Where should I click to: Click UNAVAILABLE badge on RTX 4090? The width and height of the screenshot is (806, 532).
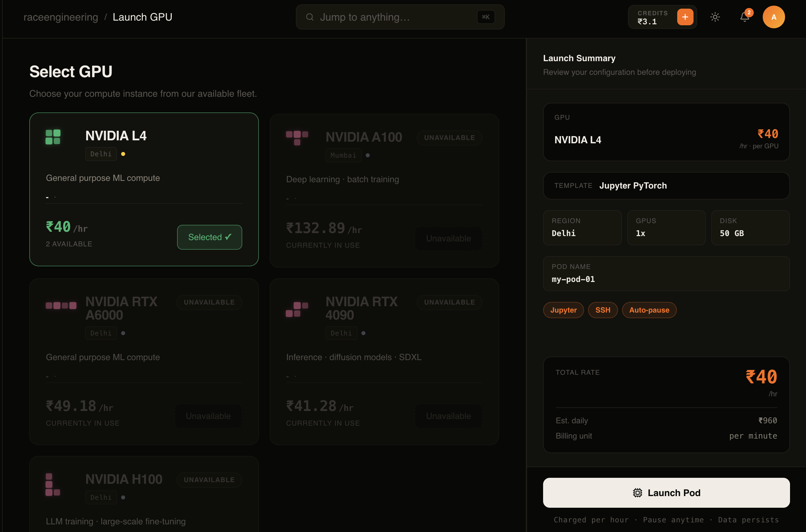pos(449,302)
